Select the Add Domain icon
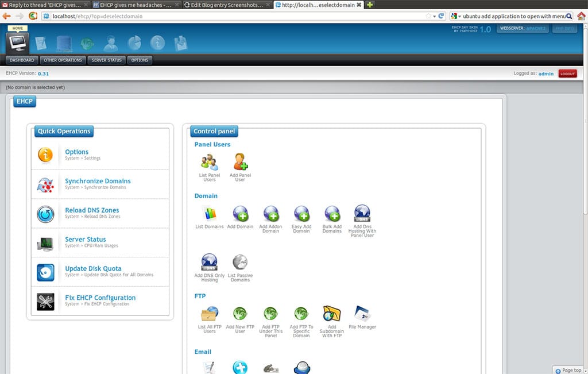The image size is (588, 374). [241, 213]
